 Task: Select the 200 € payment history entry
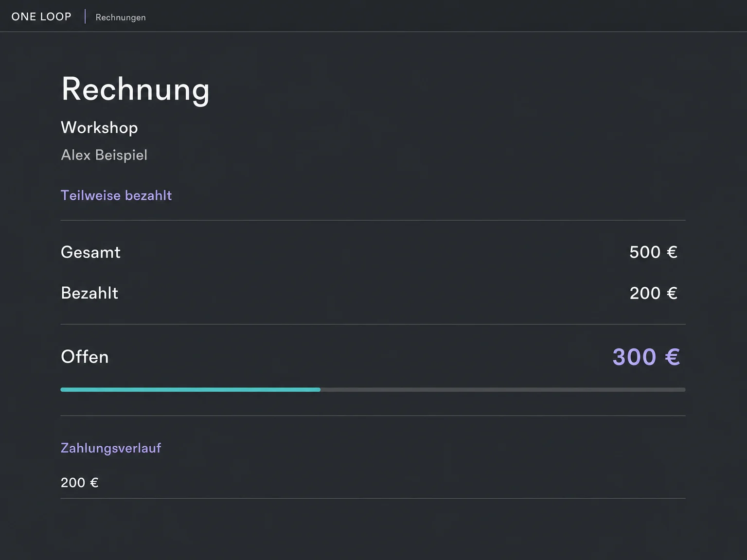click(80, 483)
